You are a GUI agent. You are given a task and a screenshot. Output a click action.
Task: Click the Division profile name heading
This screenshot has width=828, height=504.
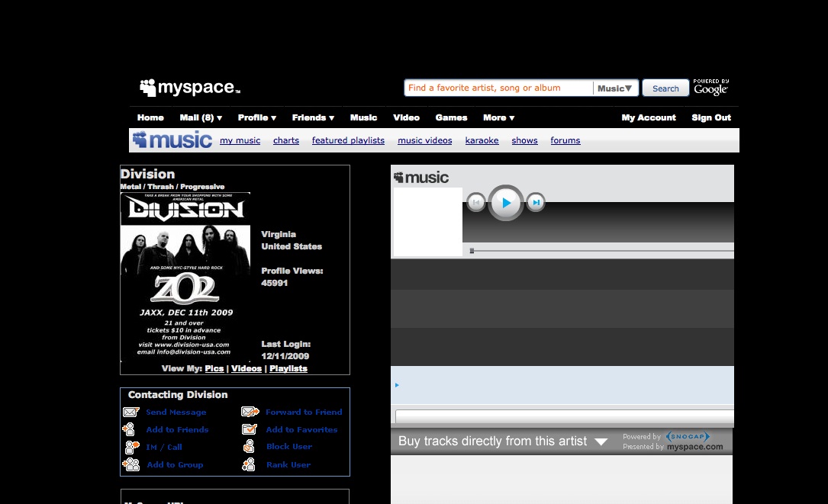pos(147,174)
